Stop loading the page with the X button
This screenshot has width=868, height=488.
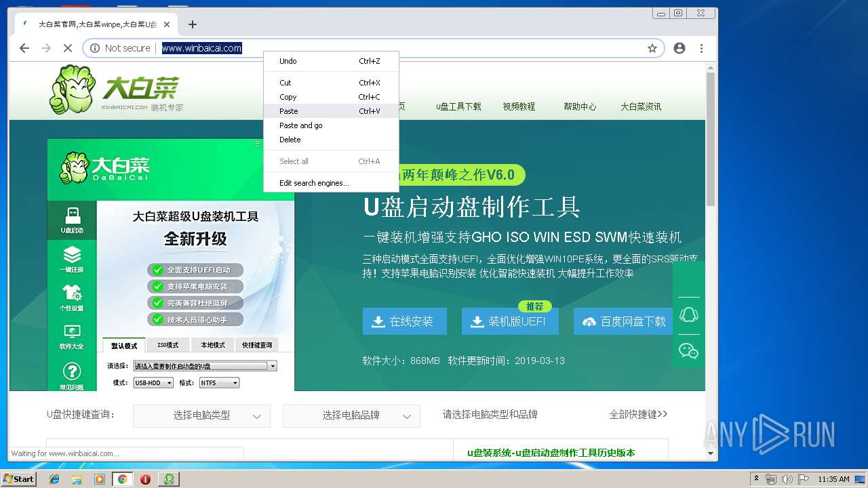point(68,48)
